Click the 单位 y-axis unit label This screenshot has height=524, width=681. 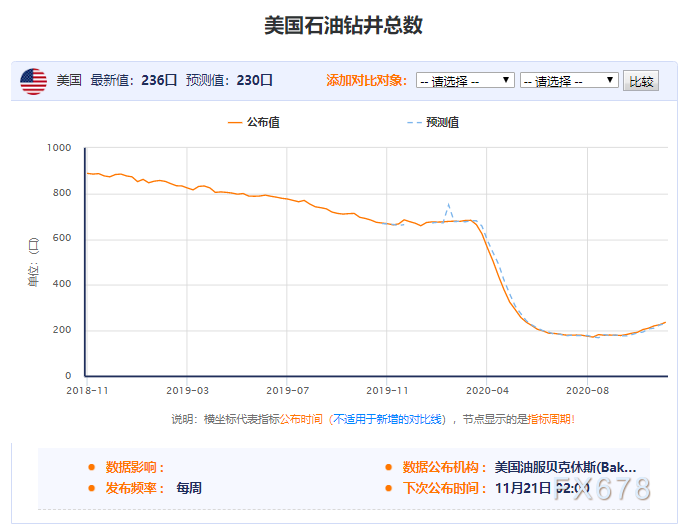[33, 262]
